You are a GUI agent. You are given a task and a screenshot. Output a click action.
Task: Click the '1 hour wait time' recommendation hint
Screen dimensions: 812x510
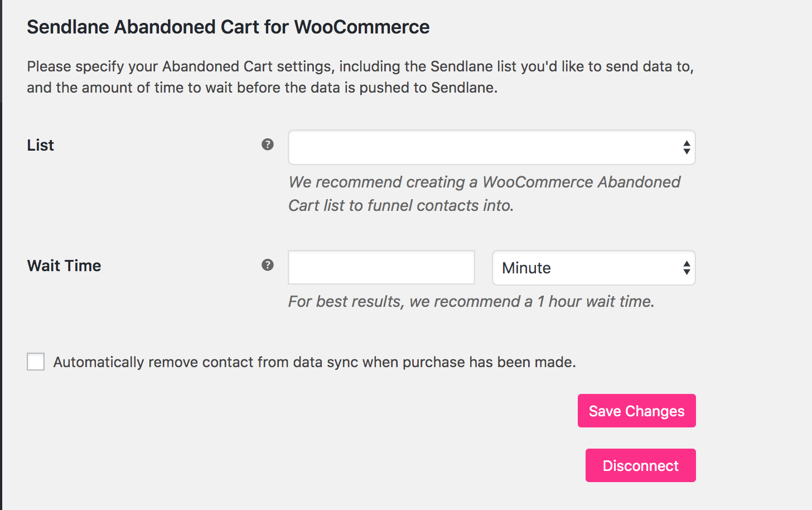[471, 301]
